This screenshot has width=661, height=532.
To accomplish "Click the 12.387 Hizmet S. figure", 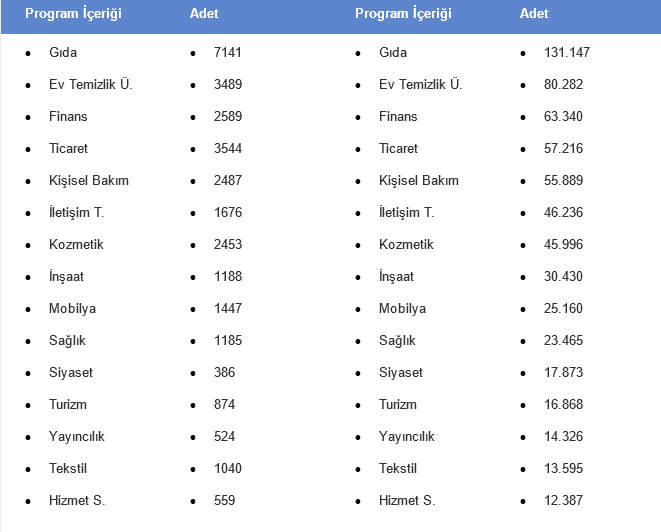I will coord(563,500).
